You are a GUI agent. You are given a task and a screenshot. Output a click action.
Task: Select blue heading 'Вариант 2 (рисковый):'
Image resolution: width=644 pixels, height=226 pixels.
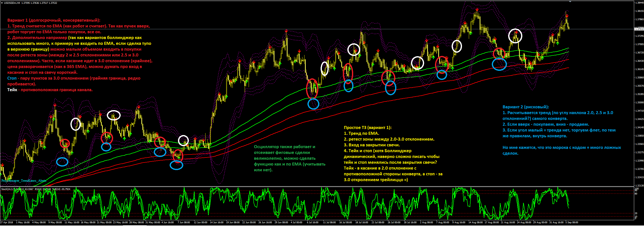point(526,107)
